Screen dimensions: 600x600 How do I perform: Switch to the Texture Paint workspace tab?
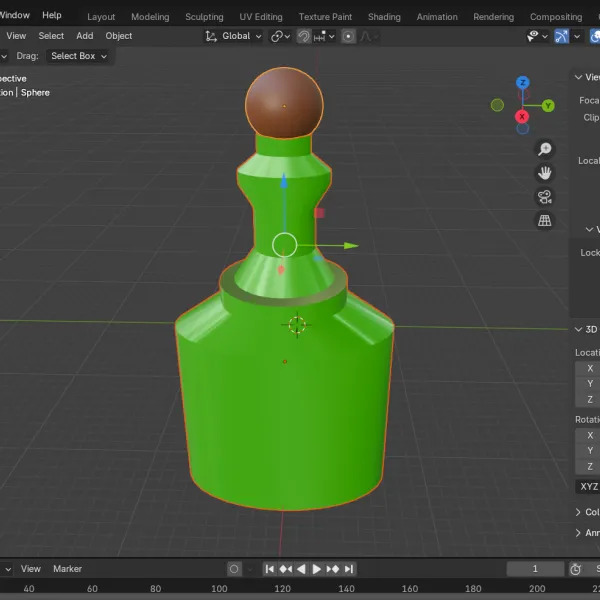click(x=325, y=17)
